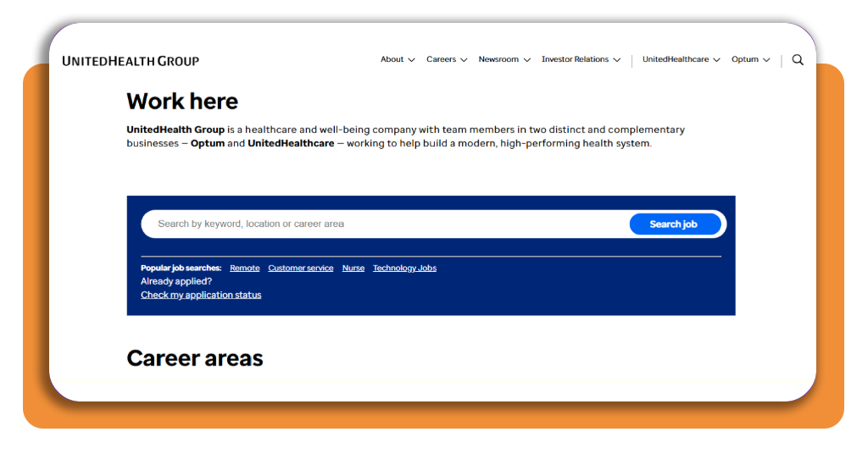868x454 pixels.
Task: Click the Career areas heading
Action: click(x=195, y=358)
